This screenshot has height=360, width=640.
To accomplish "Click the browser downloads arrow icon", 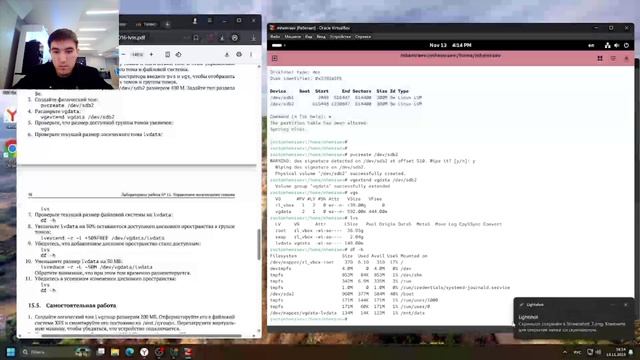I will [253, 38].
